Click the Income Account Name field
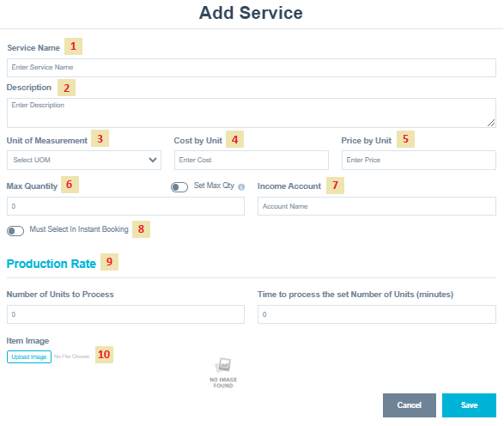 (x=377, y=206)
